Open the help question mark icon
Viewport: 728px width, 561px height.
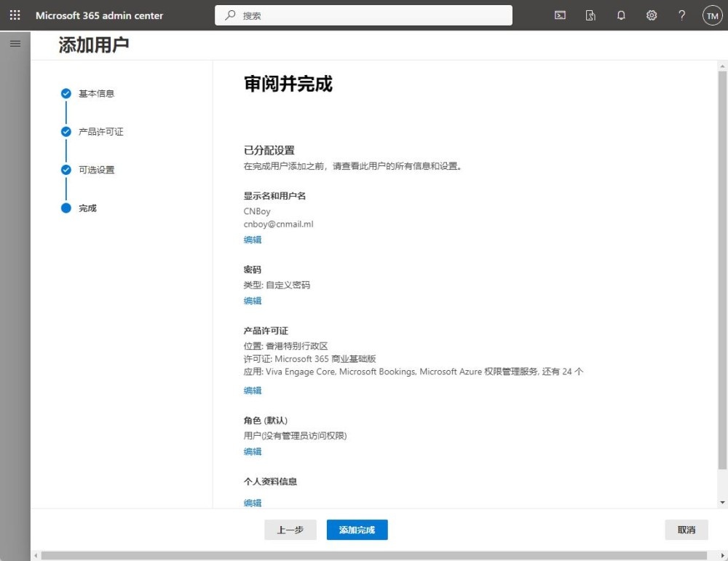pyautogui.click(x=682, y=15)
